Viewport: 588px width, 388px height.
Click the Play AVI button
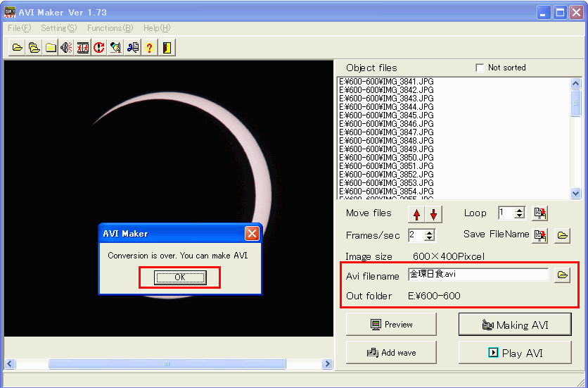513,353
